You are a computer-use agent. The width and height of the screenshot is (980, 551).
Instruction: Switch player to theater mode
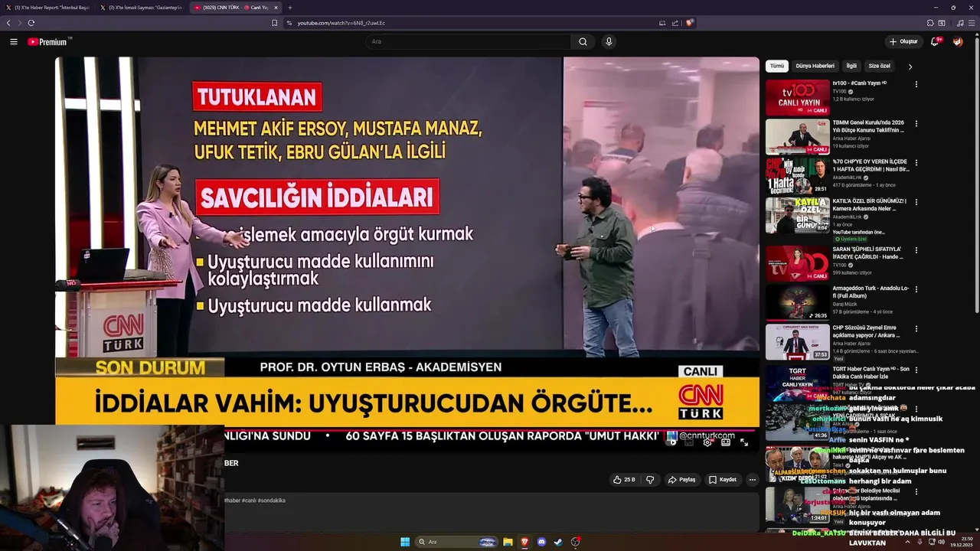click(726, 442)
